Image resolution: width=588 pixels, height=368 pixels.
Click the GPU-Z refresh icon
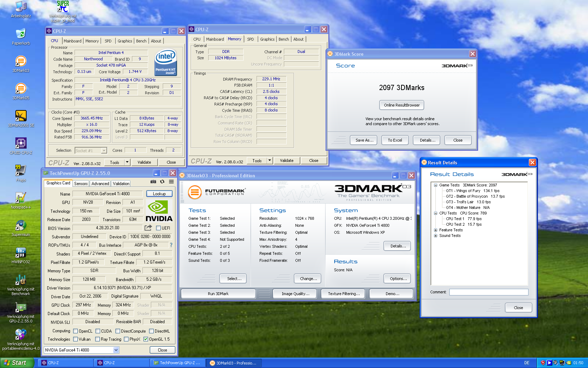(x=162, y=182)
